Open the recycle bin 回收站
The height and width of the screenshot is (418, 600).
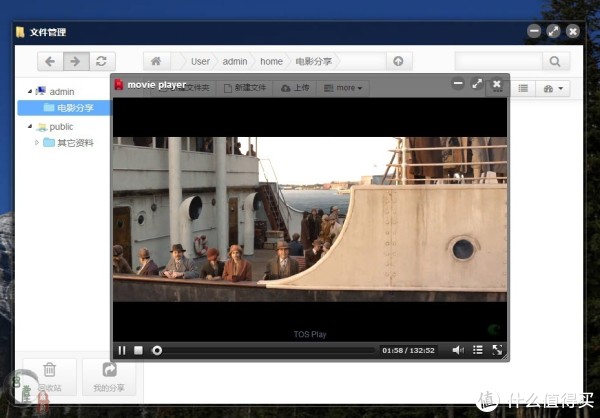tap(50, 377)
